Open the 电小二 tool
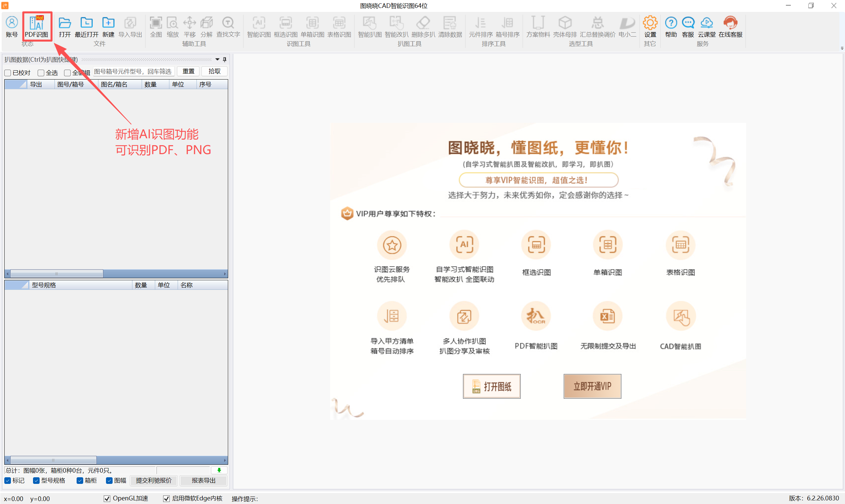Image resolution: width=845 pixels, height=504 pixels. point(627,26)
